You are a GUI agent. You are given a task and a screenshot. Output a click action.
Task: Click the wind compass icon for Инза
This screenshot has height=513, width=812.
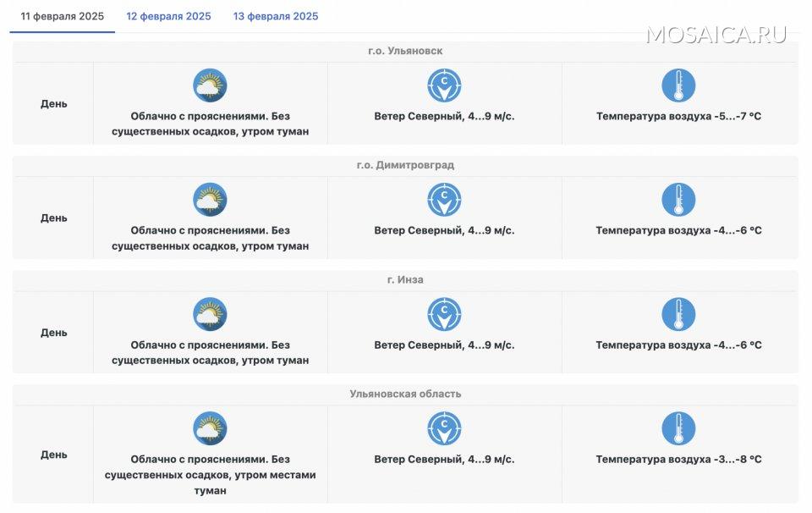(x=444, y=314)
